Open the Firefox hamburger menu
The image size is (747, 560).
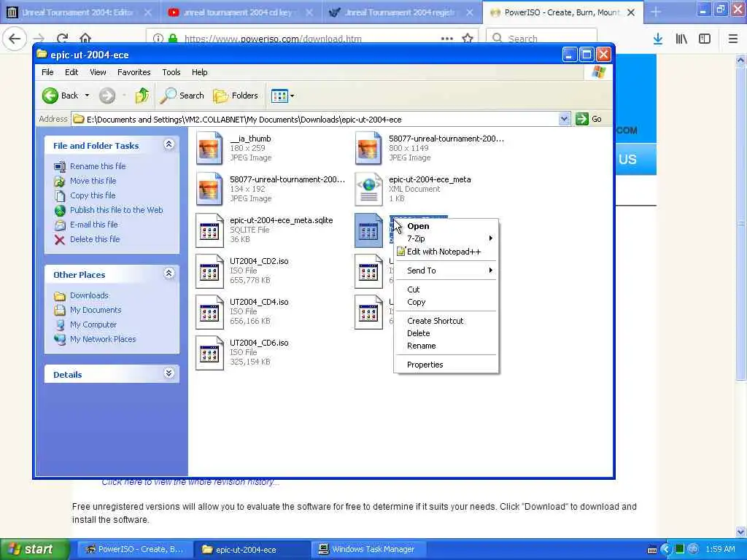[733, 39]
